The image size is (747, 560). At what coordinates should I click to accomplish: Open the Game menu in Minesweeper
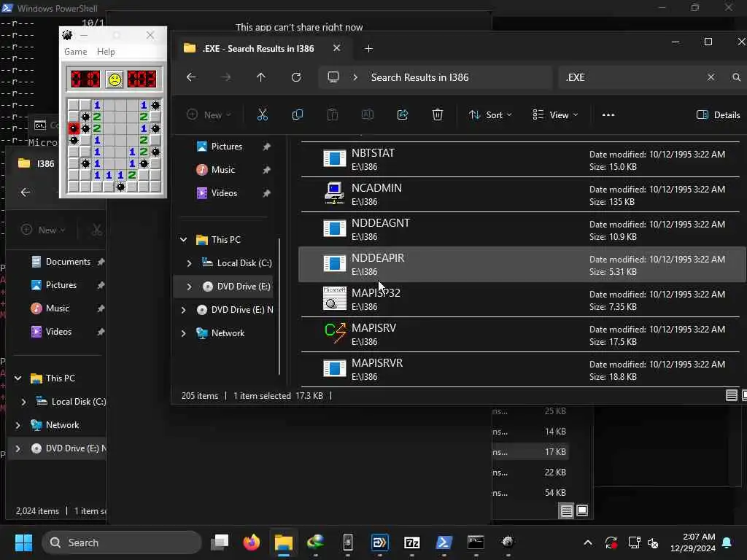[x=76, y=52]
